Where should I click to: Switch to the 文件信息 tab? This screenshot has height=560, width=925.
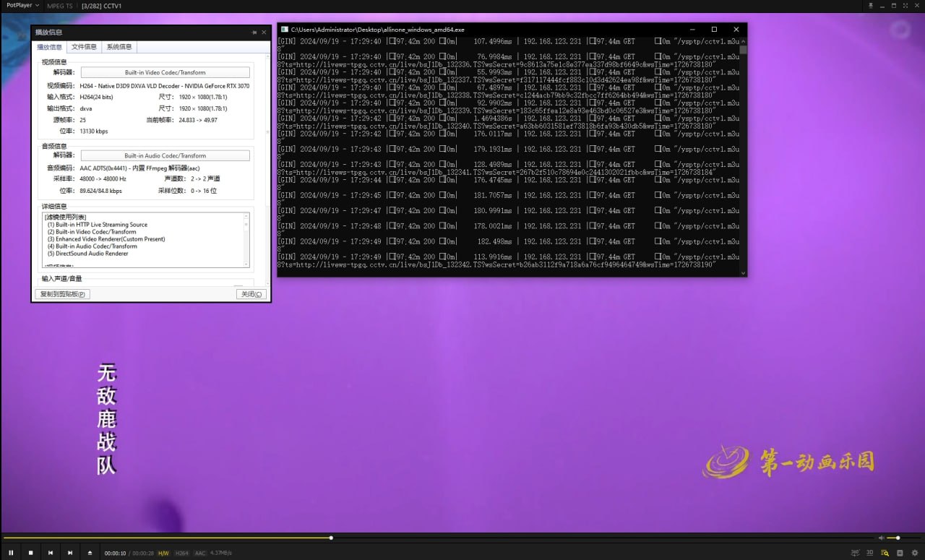(x=84, y=47)
